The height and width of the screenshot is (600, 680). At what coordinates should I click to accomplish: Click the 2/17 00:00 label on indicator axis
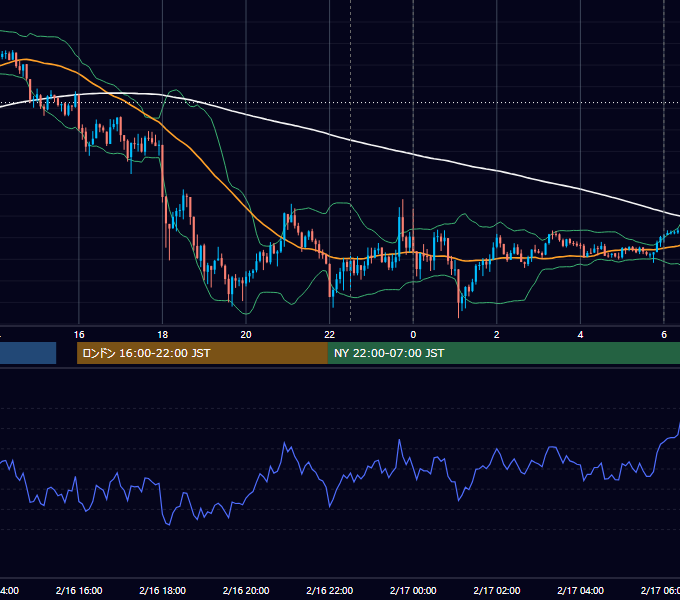[x=413, y=591]
